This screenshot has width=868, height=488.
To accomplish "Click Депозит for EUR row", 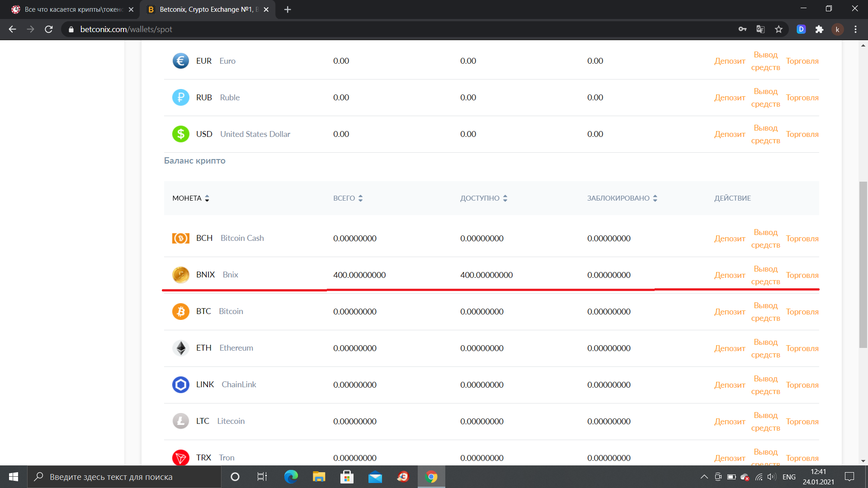I will (x=730, y=61).
